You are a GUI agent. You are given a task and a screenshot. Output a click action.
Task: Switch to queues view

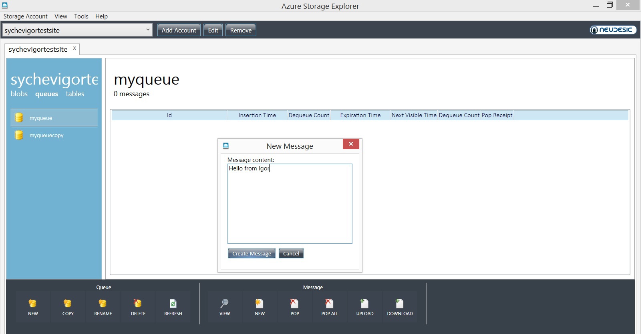tap(47, 94)
